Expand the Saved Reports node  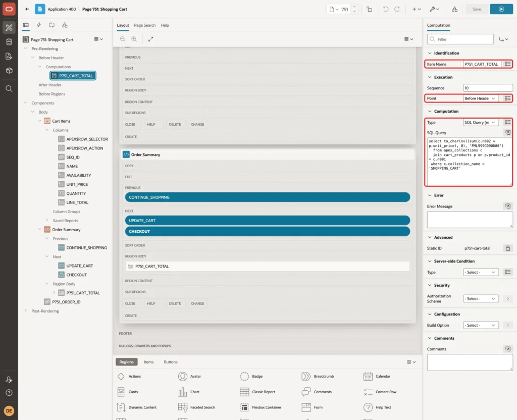click(47, 220)
